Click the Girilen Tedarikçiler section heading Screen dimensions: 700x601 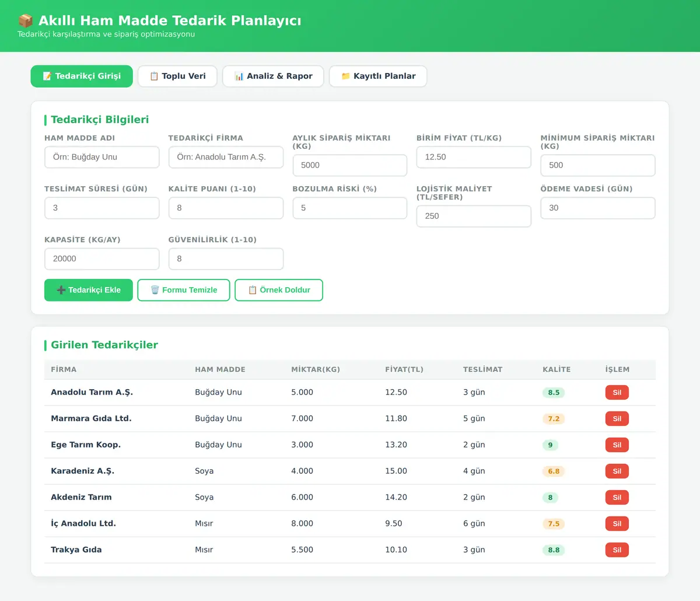(104, 345)
